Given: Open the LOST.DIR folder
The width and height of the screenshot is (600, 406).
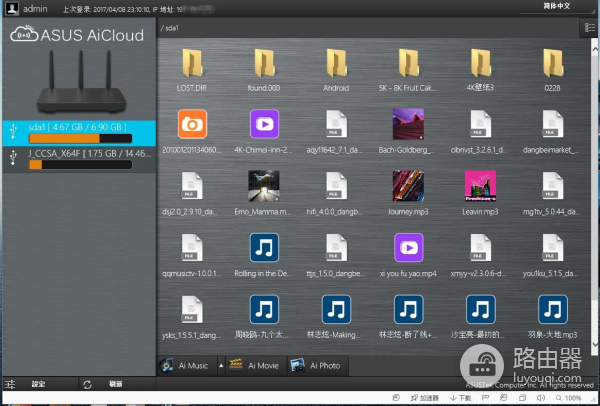Looking at the screenshot, I should point(192,66).
